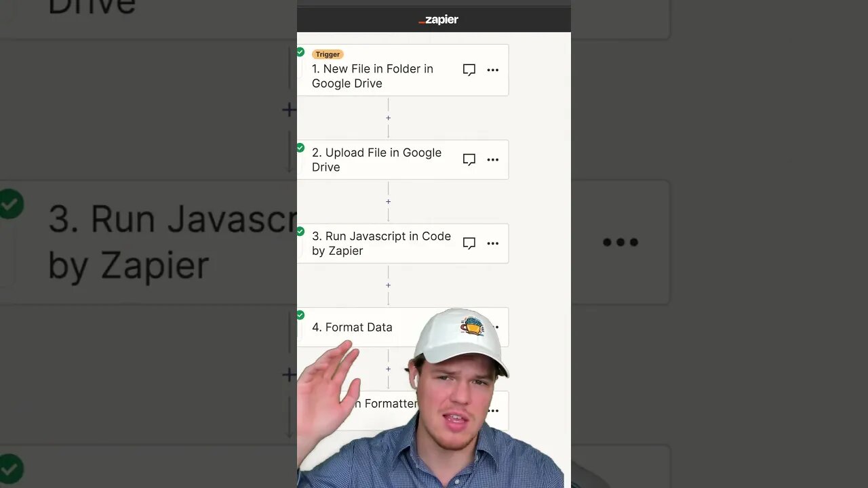The image size is (868, 488).
Task: Open more options for New File in Folder step
Action: click(x=493, y=70)
